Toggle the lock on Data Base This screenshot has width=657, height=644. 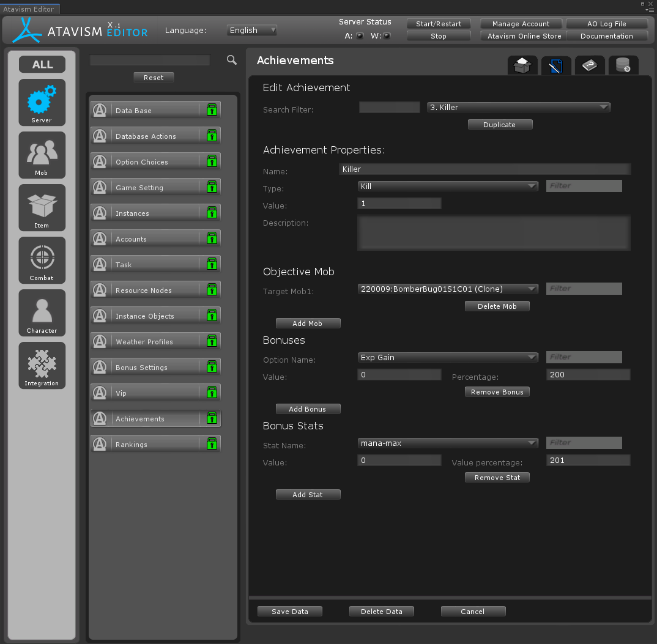click(x=212, y=110)
